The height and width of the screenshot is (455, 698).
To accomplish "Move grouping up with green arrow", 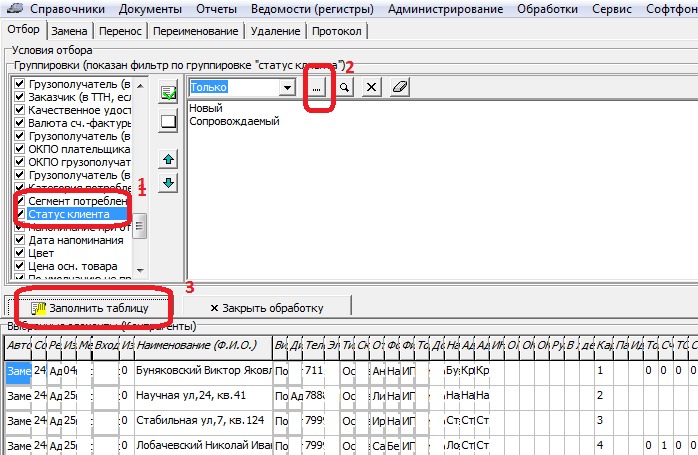I will coord(168,159).
